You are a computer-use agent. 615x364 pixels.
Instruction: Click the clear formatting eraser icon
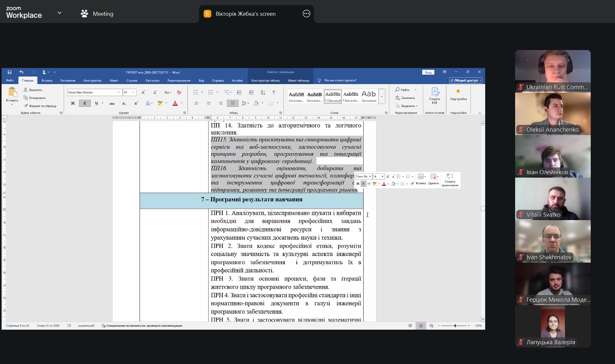tap(179, 92)
